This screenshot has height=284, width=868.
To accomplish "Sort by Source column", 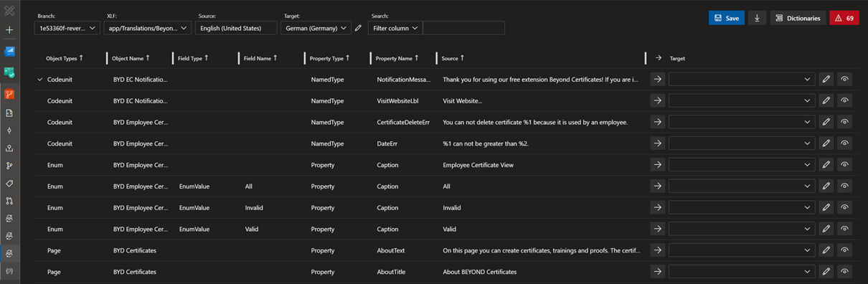I will click(453, 58).
